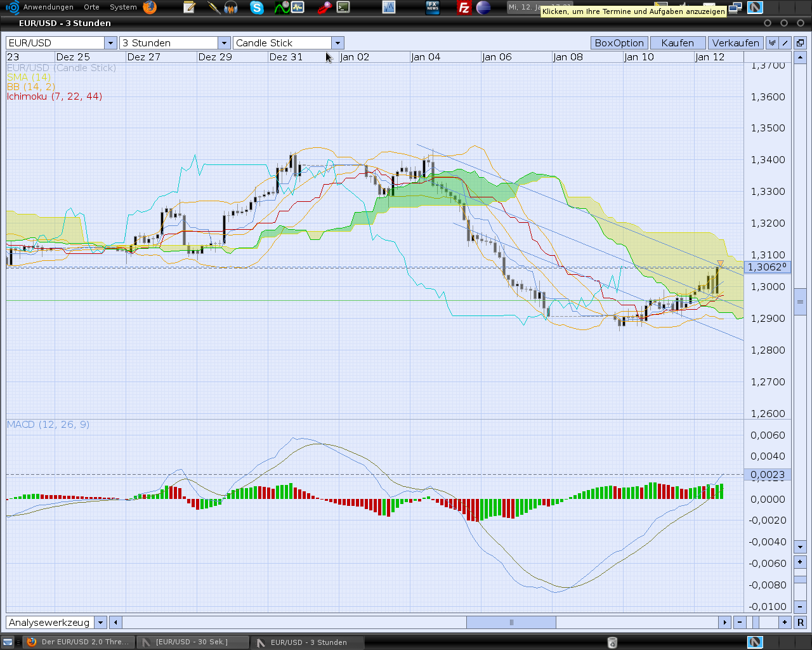
Task: Click the Kaufen button
Action: pos(677,43)
